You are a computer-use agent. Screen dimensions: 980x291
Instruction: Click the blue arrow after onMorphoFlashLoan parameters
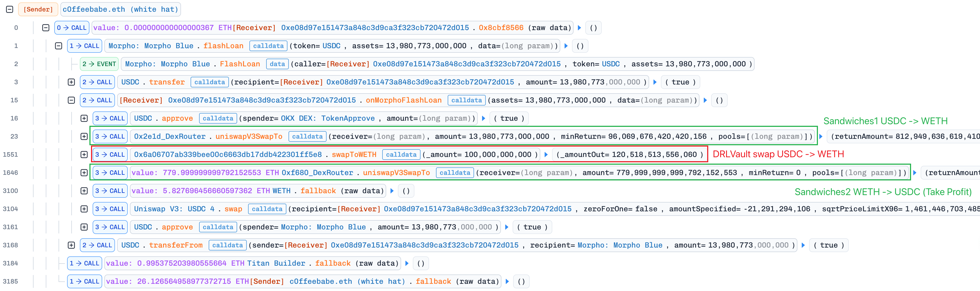(x=705, y=100)
